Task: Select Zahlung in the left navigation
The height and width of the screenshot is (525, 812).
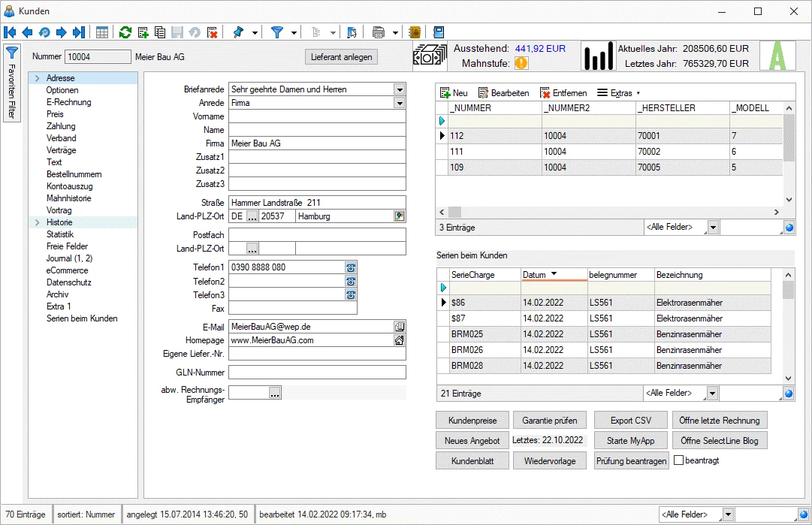Action: (61, 126)
